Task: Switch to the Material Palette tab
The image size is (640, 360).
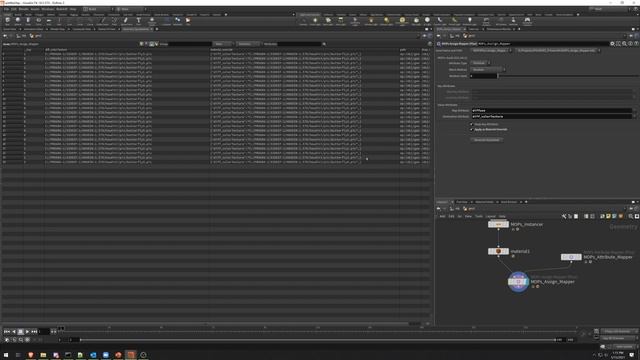Action: [484, 202]
